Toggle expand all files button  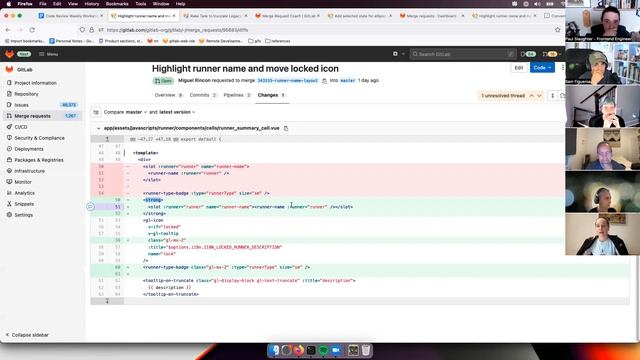point(553,96)
